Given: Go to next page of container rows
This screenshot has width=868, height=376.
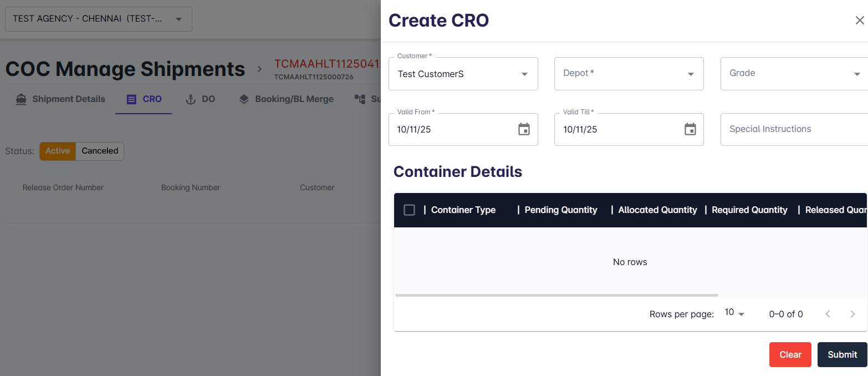Looking at the screenshot, I should [x=852, y=314].
